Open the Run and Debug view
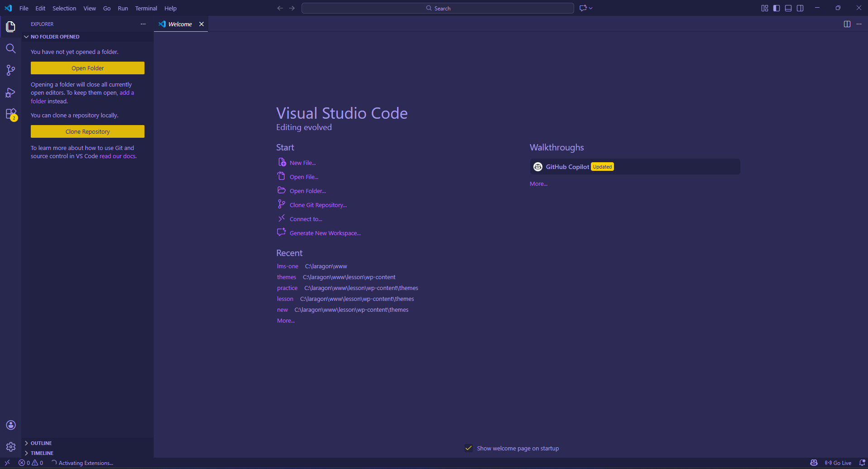The width and height of the screenshot is (868, 469). [x=10, y=92]
